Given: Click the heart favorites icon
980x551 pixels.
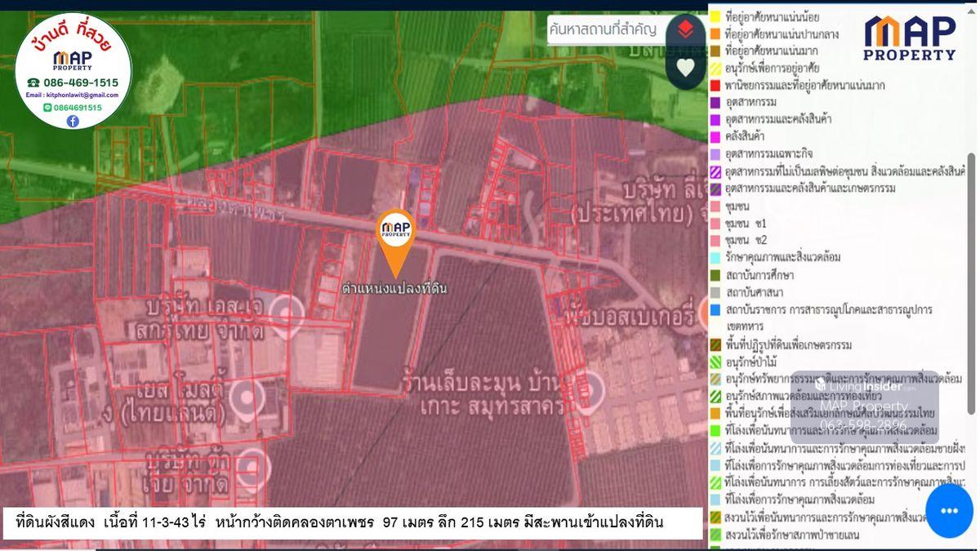Looking at the screenshot, I should [x=685, y=67].
